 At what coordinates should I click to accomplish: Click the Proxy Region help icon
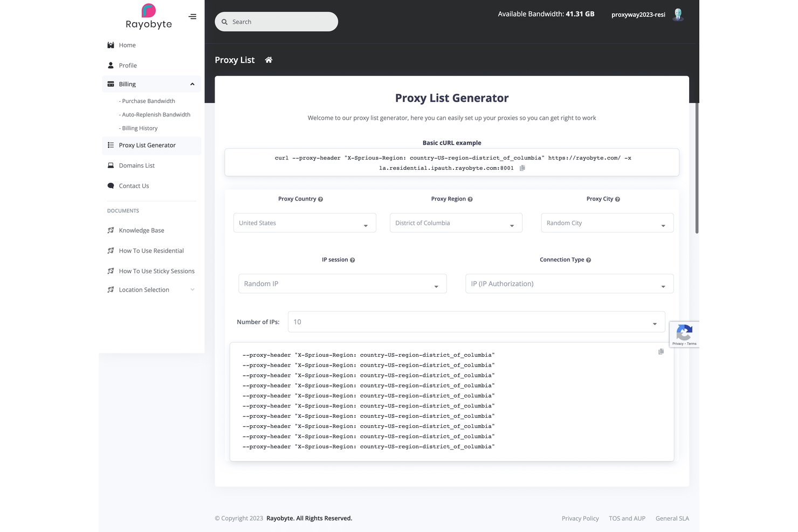coord(470,199)
